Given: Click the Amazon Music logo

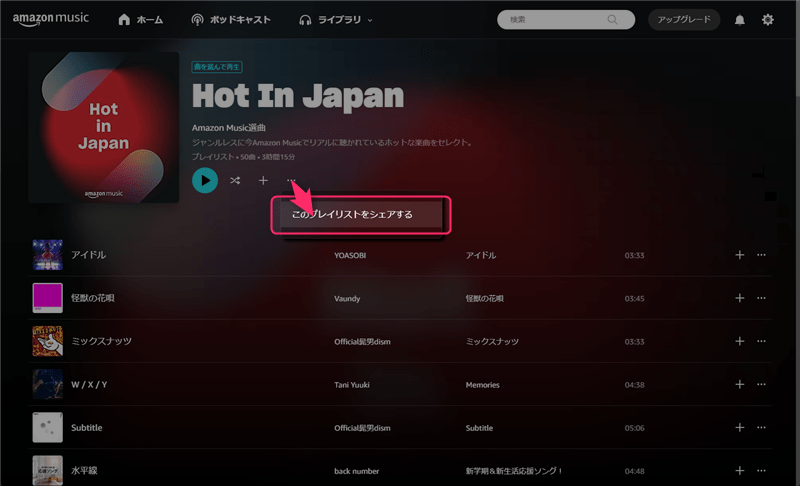Looking at the screenshot, I should point(51,19).
